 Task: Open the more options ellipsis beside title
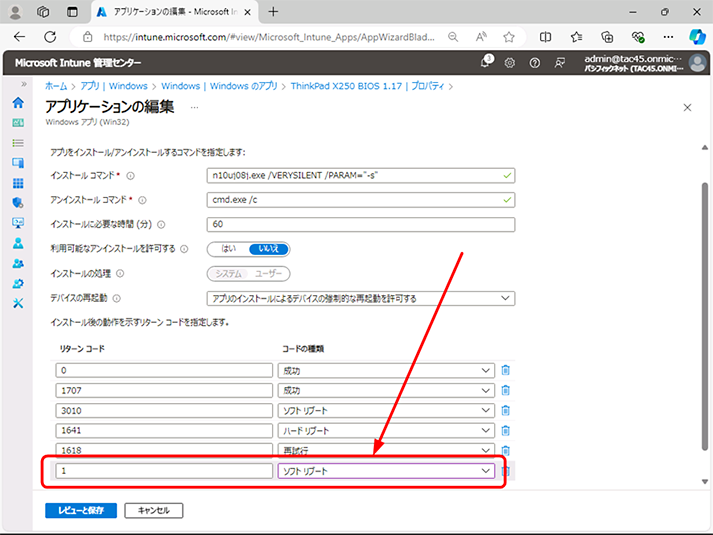pos(195,108)
